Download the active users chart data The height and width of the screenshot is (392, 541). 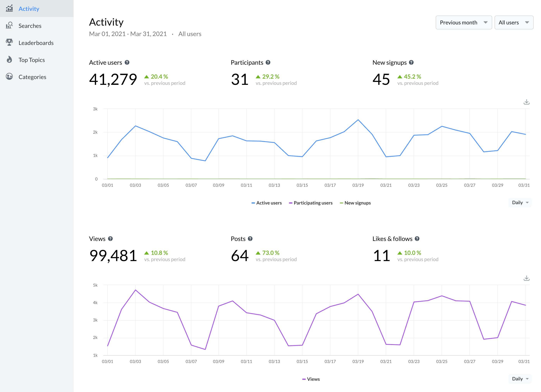click(x=526, y=102)
